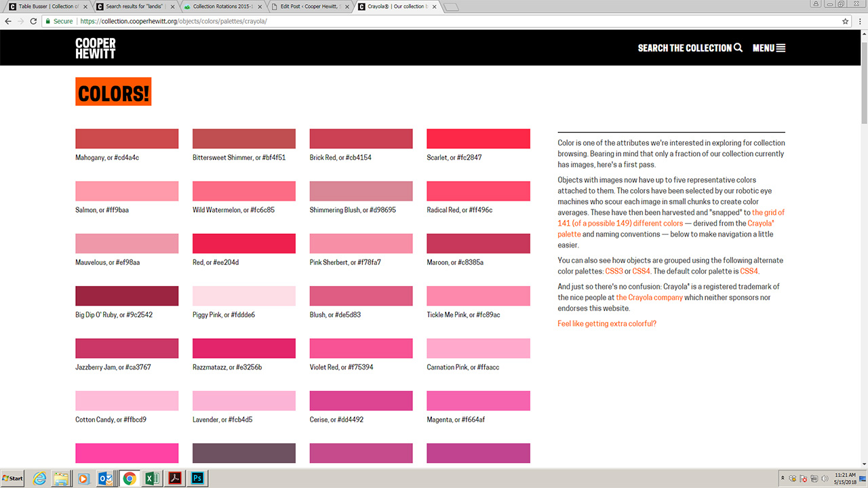The image size is (868, 488).
Task: Click the Cooper Hewitt logo
Action: [x=96, y=48]
